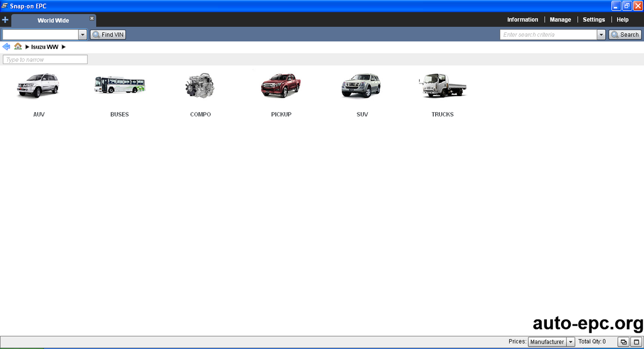This screenshot has width=644, height=349.
Task: Open the Settings menu
Action: [x=594, y=20]
